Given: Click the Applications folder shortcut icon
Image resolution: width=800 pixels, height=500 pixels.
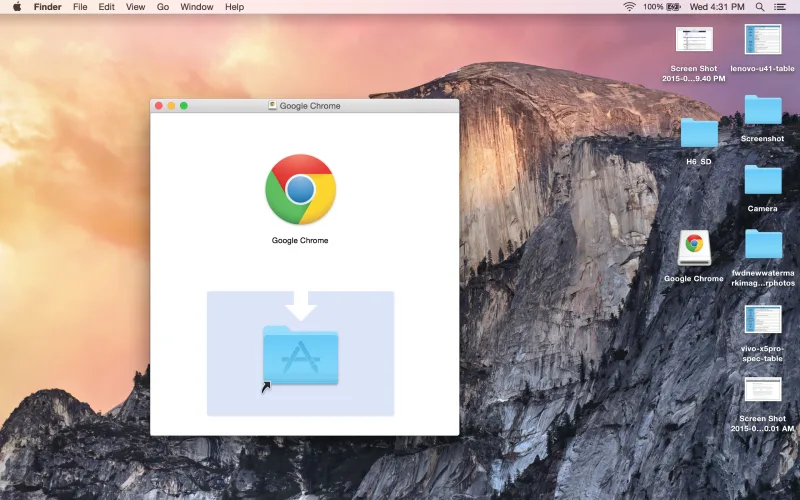Looking at the screenshot, I should (x=301, y=356).
